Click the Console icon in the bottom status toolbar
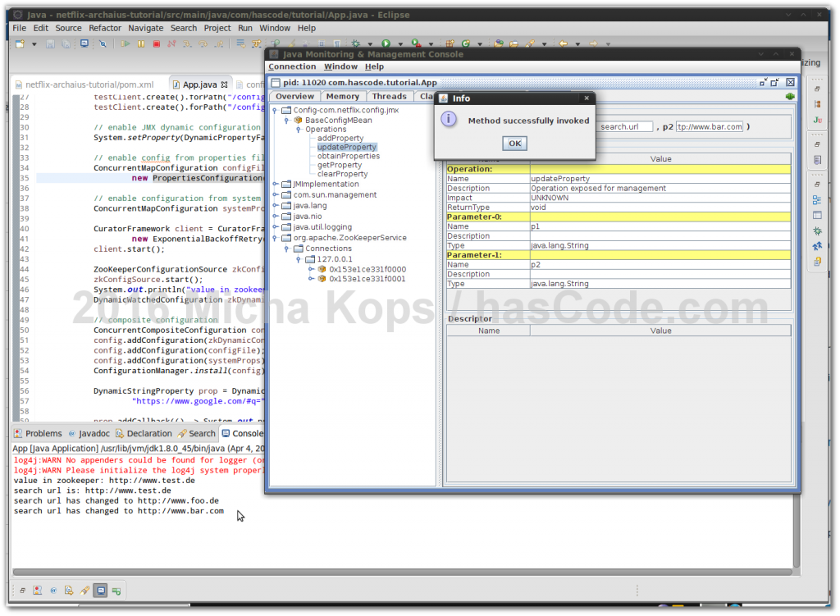This screenshot has width=840, height=616. tap(100, 590)
